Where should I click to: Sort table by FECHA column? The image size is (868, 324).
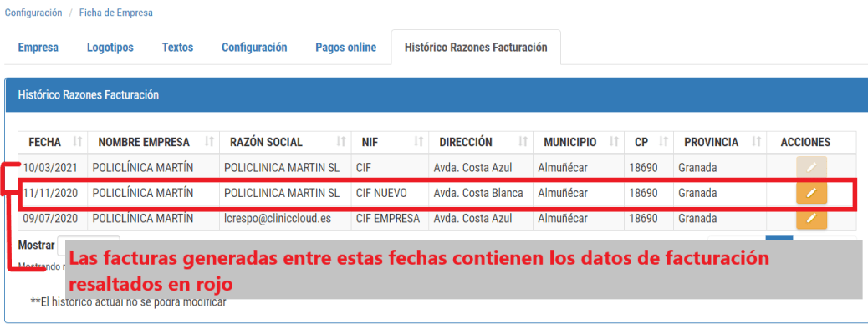(53, 142)
